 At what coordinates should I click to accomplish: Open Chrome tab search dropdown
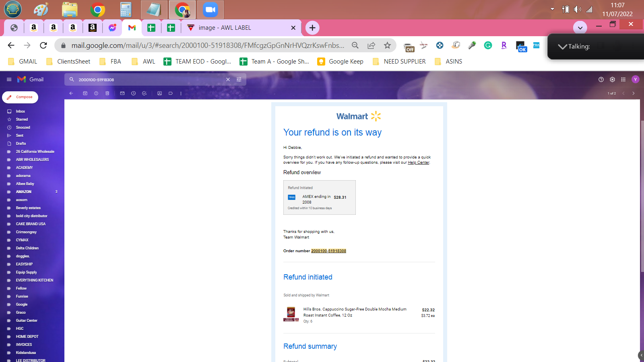(580, 28)
